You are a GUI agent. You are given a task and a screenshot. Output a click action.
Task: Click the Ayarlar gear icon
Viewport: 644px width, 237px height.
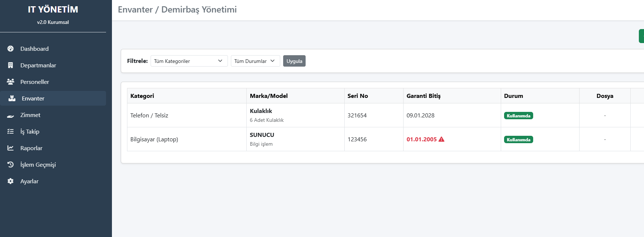11,181
